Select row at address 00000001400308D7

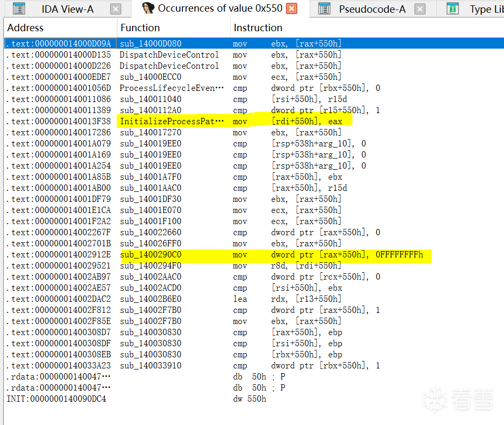point(254,332)
